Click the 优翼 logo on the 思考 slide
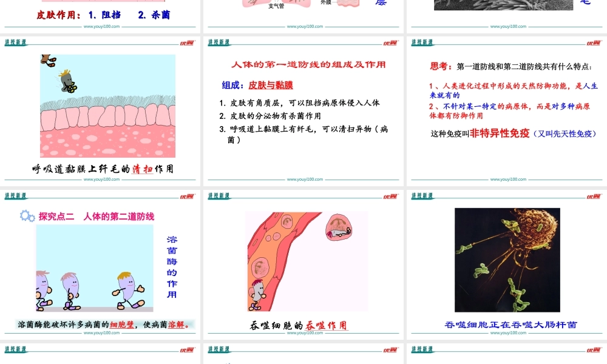The width and height of the screenshot is (607, 364). (593, 42)
